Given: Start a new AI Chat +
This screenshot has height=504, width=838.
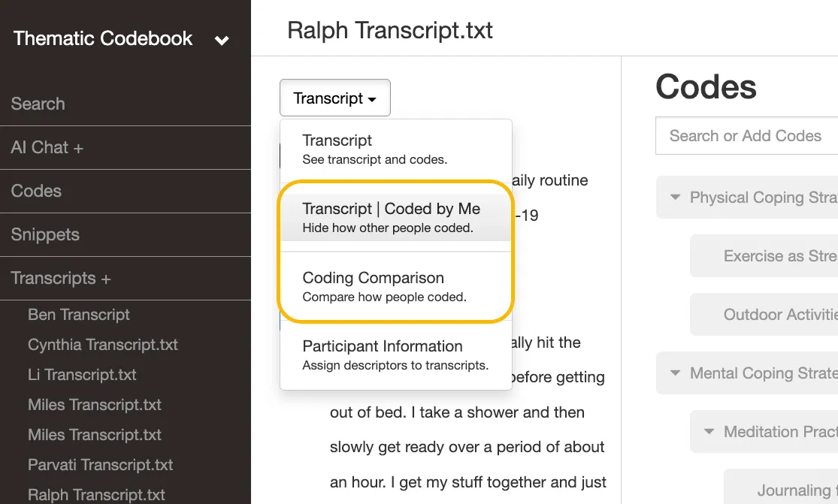Looking at the screenshot, I should [47, 147].
